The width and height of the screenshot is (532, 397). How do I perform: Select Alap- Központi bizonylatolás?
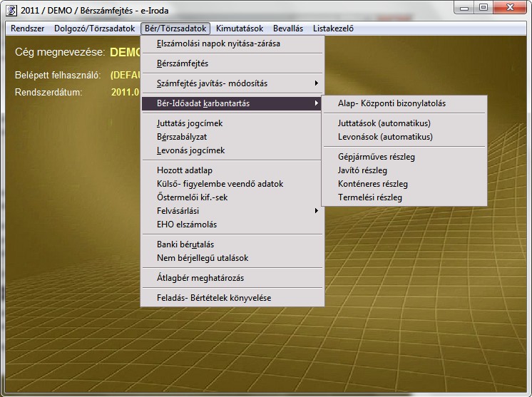[392, 103]
